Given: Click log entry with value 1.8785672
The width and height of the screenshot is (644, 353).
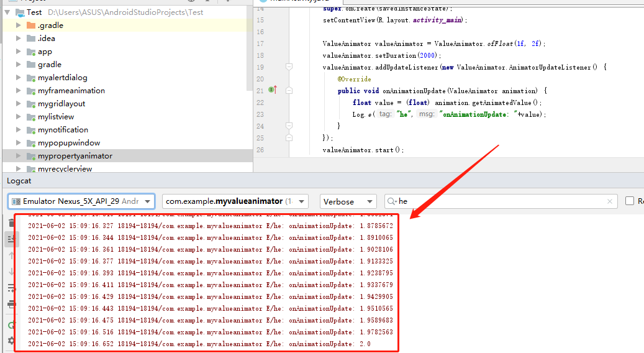Looking at the screenshot, I should [211, 226].
